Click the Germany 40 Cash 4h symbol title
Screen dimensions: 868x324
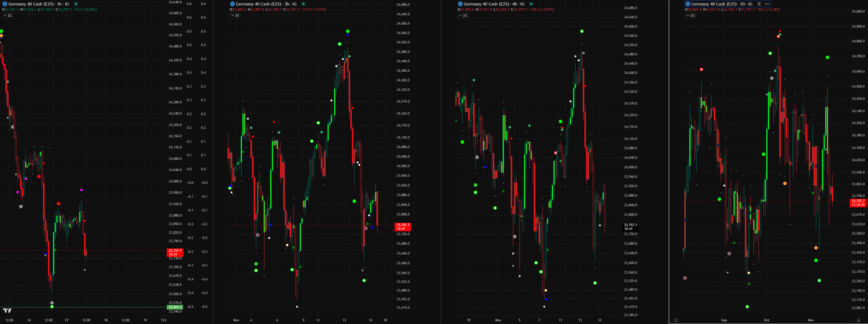point(494,4)
